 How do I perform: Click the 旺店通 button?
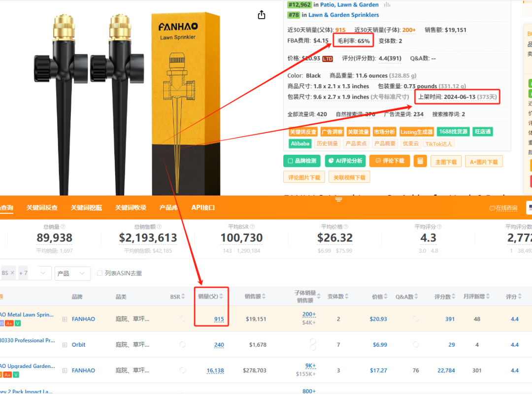pyautogui.click(x=483, y=132)
